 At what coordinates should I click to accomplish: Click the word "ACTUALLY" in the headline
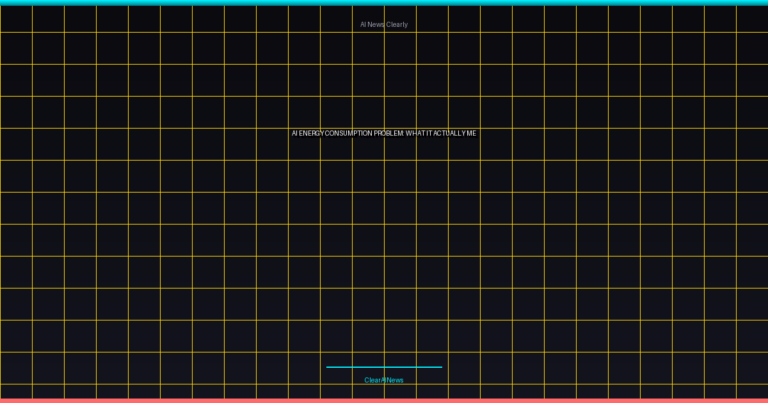click(x=449, y=133)
